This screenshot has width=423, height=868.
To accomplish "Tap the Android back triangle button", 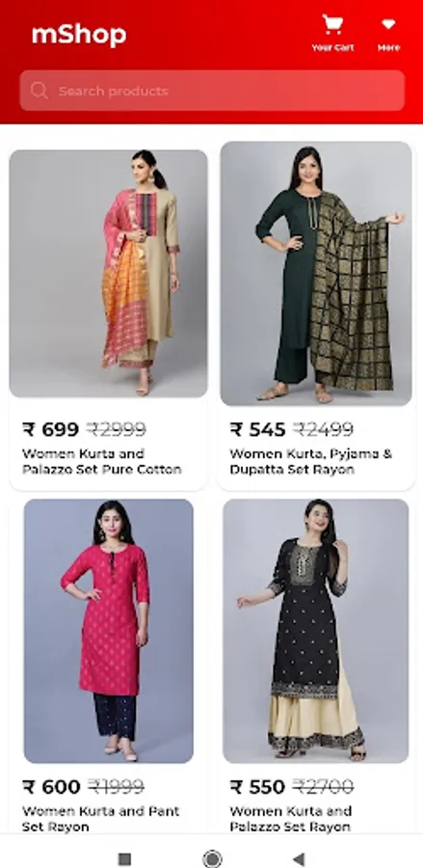I will click(299, 858).
